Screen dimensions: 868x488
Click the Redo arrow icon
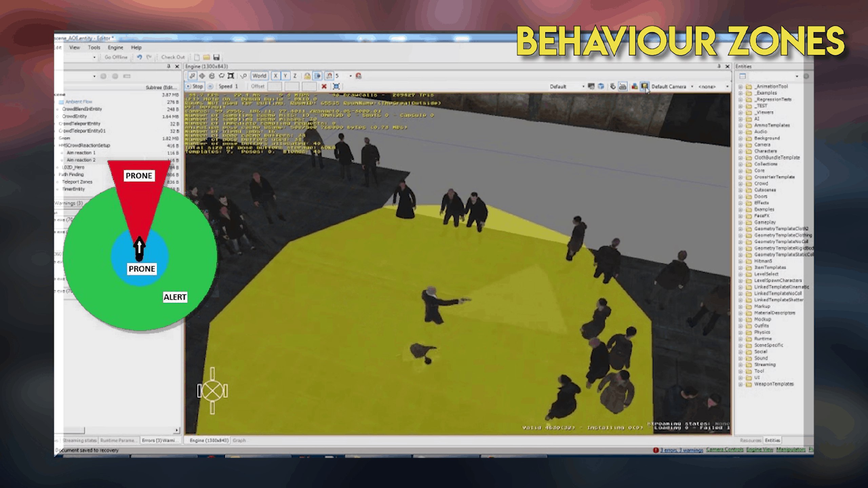[x=149, y=57]
